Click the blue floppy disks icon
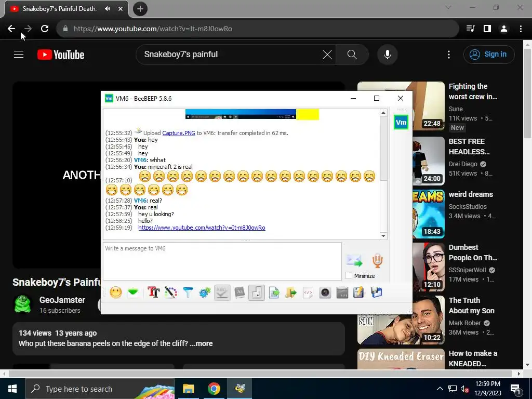 [x=376, y=292]
